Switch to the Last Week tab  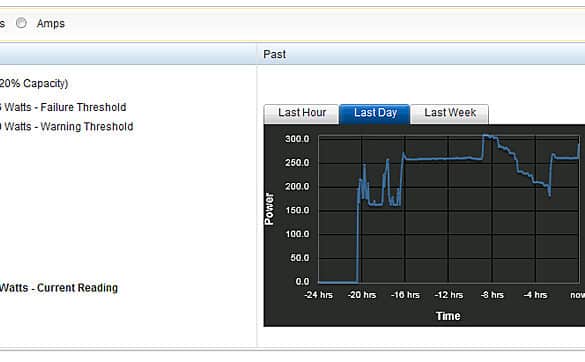pos(450,114)
